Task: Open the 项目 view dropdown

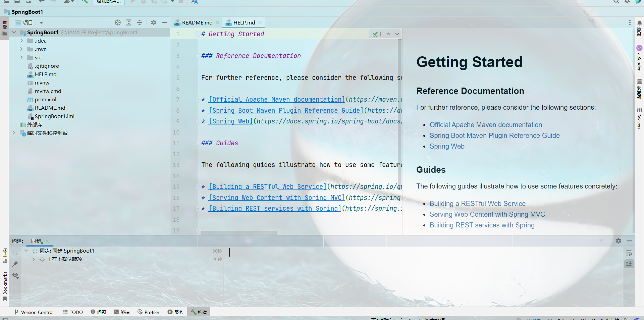Action: tap(41, 22)
